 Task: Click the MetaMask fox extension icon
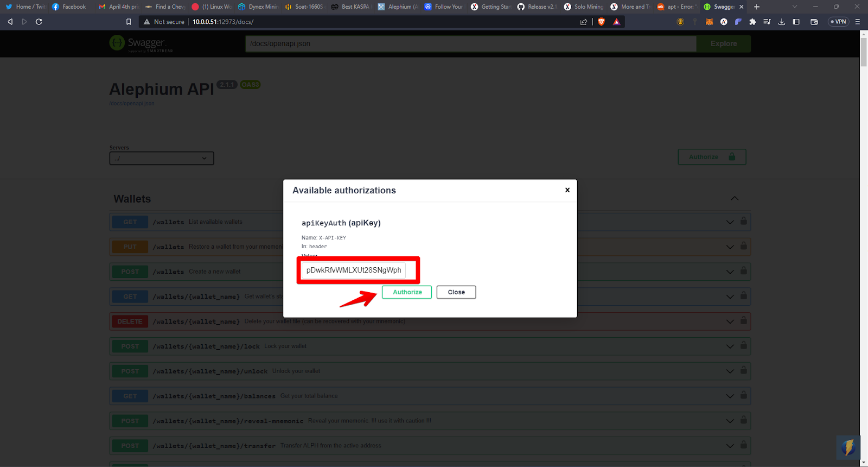[x=709, y=22]
